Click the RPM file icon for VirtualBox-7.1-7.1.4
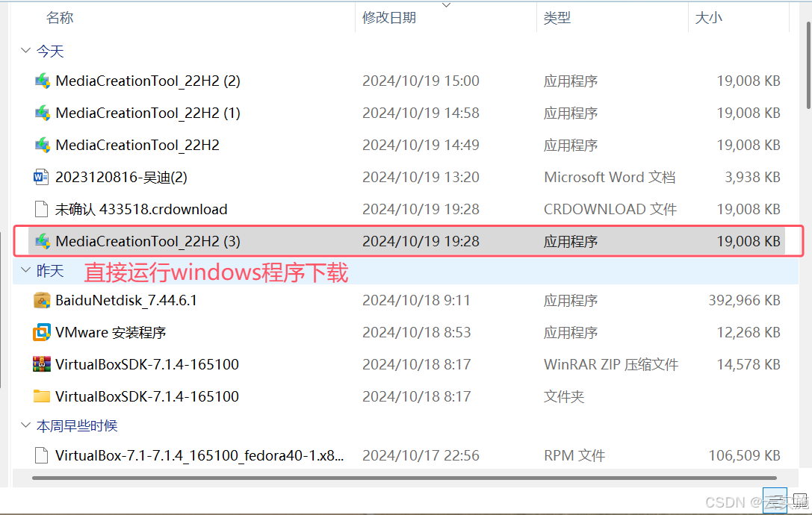 [x=41, y=455]
